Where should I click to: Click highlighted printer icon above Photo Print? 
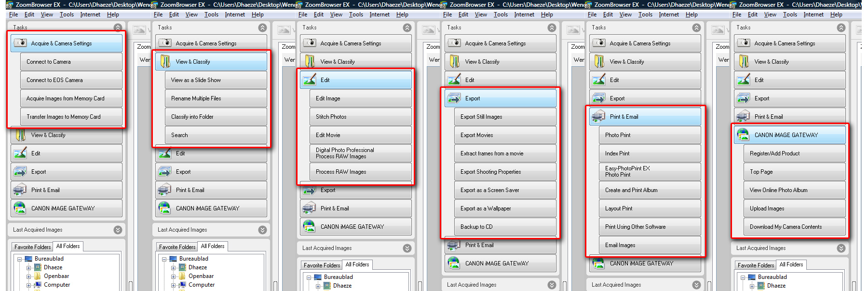(x=599, y=116)
